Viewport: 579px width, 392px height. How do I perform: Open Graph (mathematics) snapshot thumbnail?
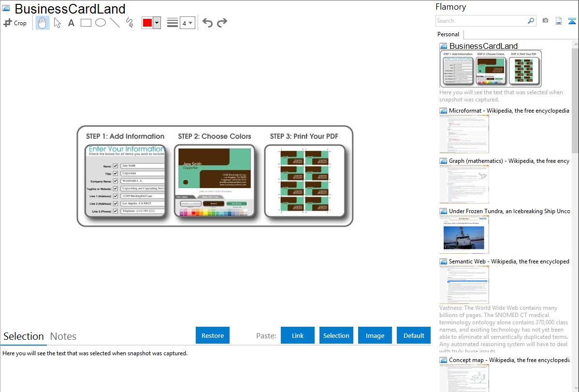click(x=464, y=184)
